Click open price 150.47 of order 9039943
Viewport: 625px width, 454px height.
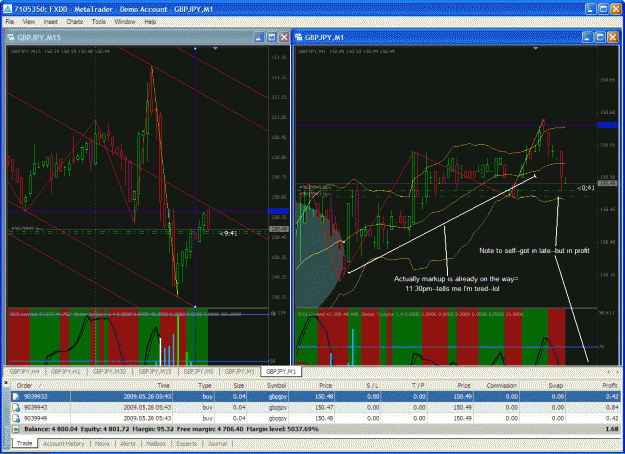pos(324,407)
